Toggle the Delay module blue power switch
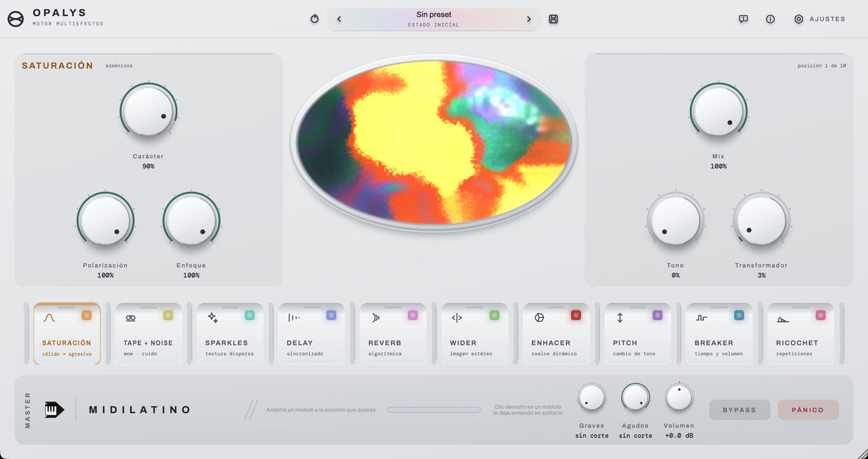 (x=332, y=315)
